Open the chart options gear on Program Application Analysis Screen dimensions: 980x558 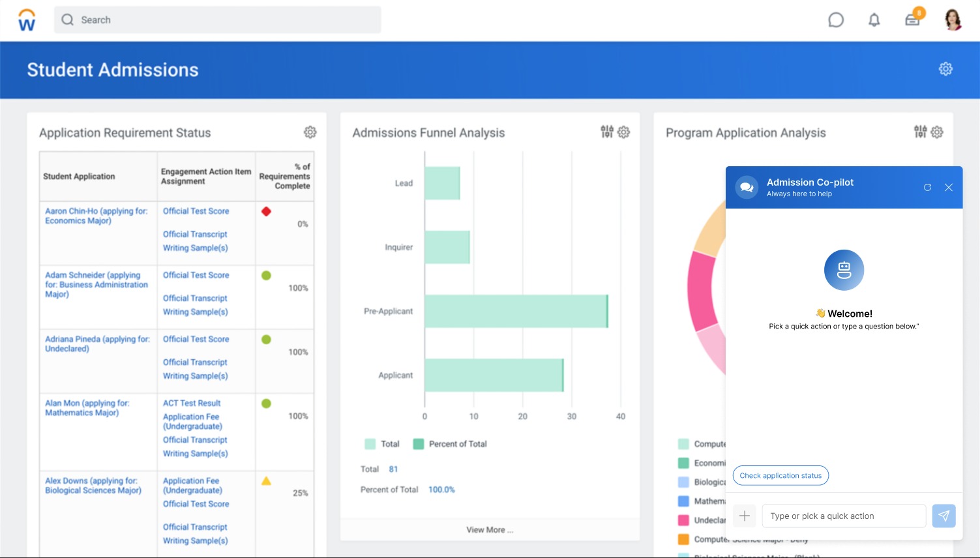[x=936, y=132]
